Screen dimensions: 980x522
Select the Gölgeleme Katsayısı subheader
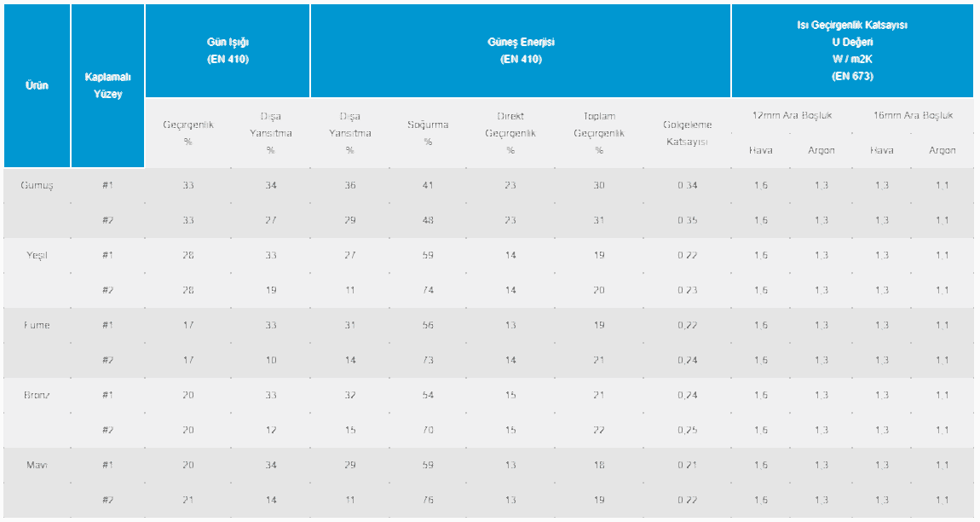click(687, 132)
